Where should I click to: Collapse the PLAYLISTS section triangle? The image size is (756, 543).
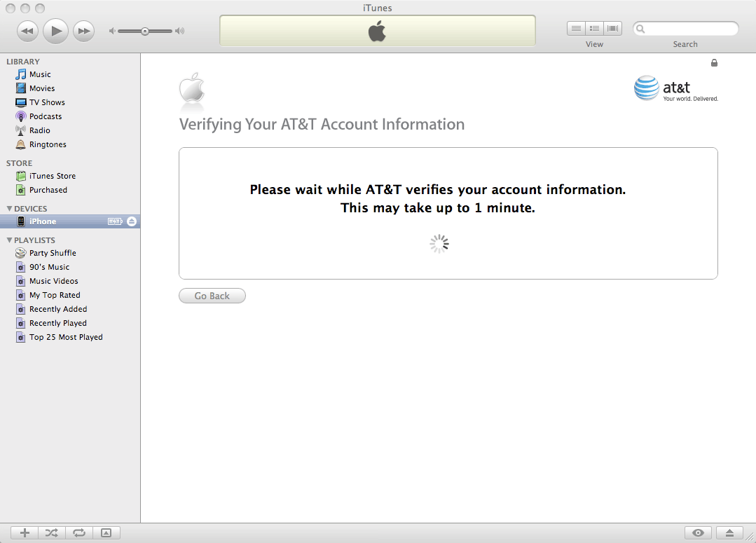9,240
